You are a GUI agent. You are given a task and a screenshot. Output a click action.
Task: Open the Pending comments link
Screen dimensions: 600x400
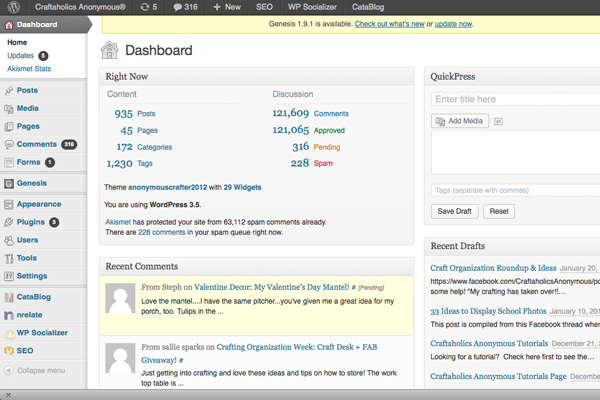coord(327,147)
